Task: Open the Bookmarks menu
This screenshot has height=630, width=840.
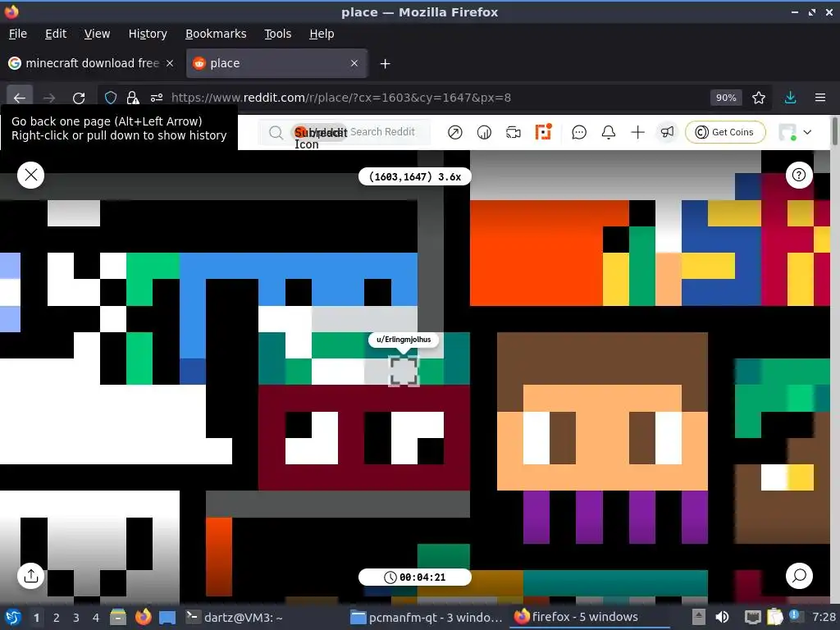Action: [216, 34]
